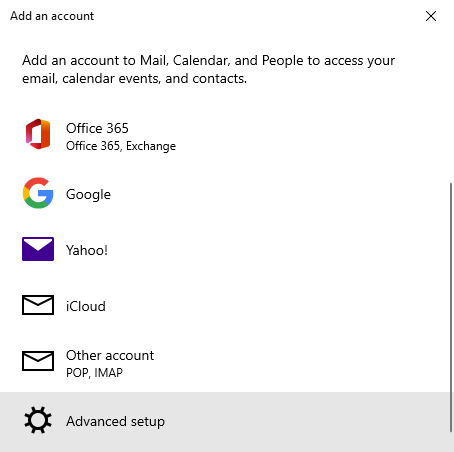Click empty space right of Google row
Viewport: 454px width, 452px height.
coord(280,193)
